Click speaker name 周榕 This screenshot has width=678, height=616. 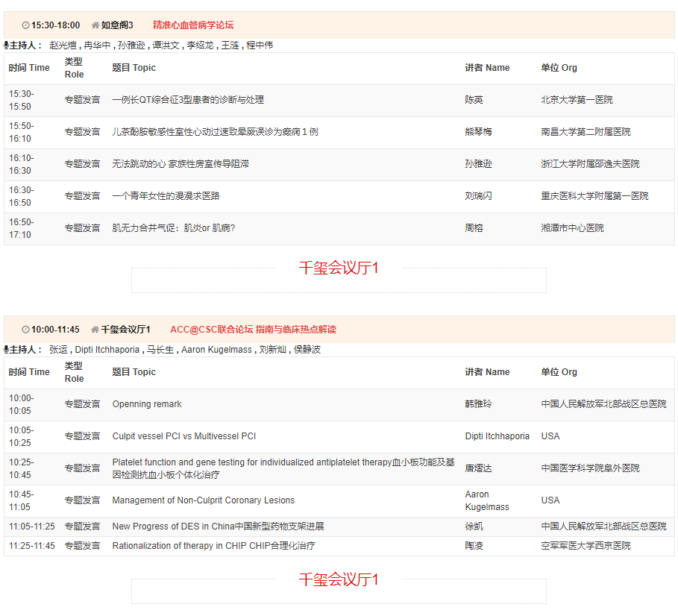tap(474, 227)
